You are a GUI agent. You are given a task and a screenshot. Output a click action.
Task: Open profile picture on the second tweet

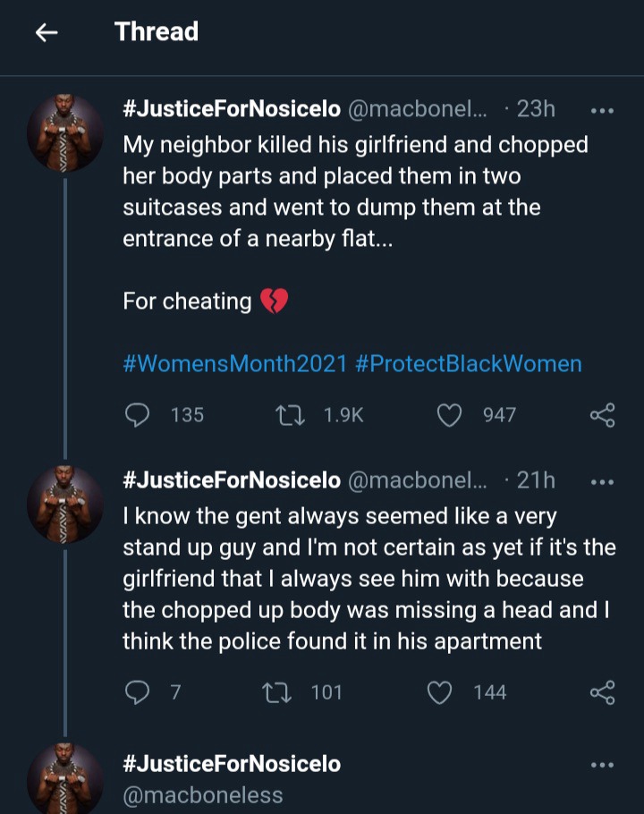pyautogui.click(x=65, y=505)
